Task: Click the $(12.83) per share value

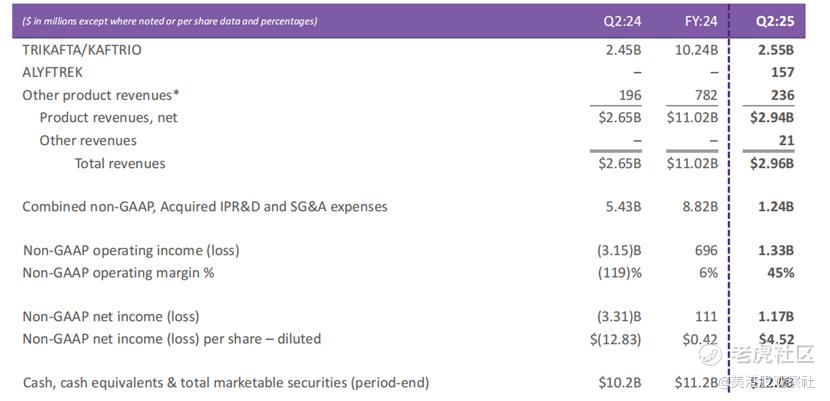Action: (616, 339)
